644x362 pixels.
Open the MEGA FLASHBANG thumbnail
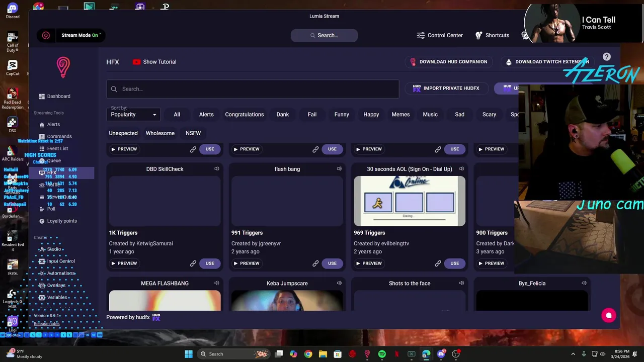coord(165,300)
